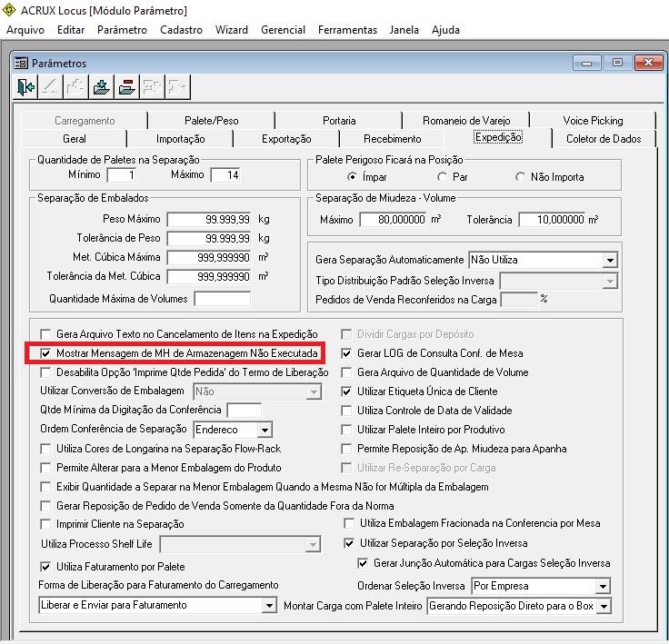
Task: Uncheck Utilizar Etiqueta Única de Cliente
Action: coord(346,391)
